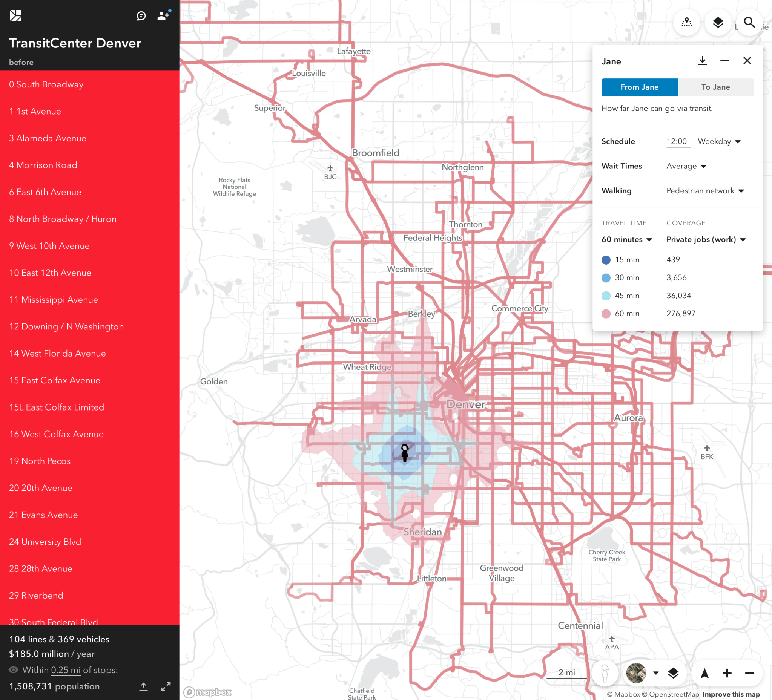Open the Weekday schedule dropdown
This screenshot has height=700, width=772.
click(719, 142)
